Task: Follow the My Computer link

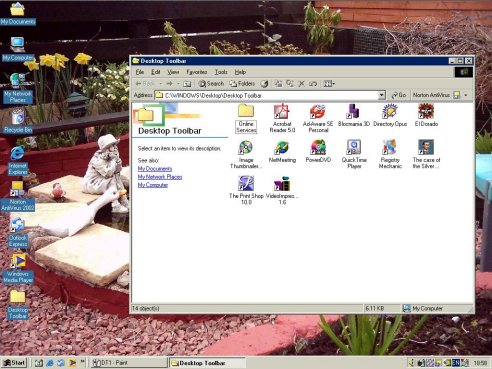Action: click(x=153, y=185)
